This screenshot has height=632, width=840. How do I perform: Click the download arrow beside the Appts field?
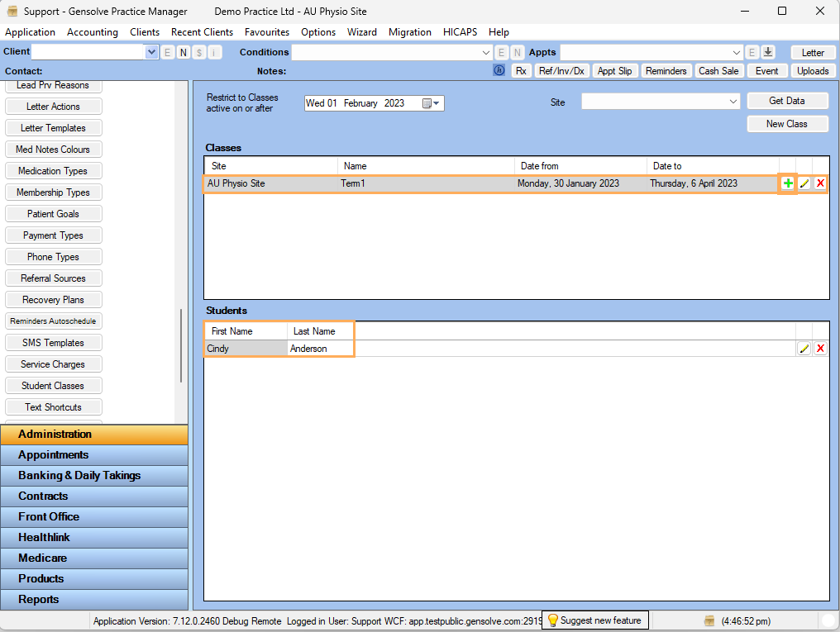[x=767, y=52]
